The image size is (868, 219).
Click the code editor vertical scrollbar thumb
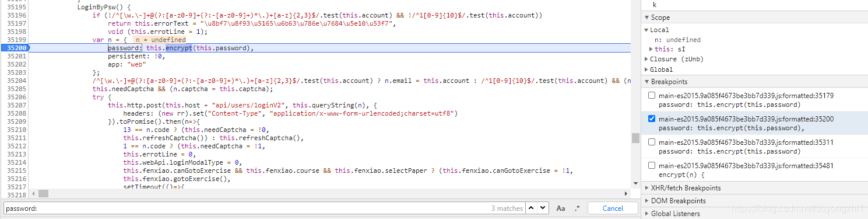[x=635, y=138]
